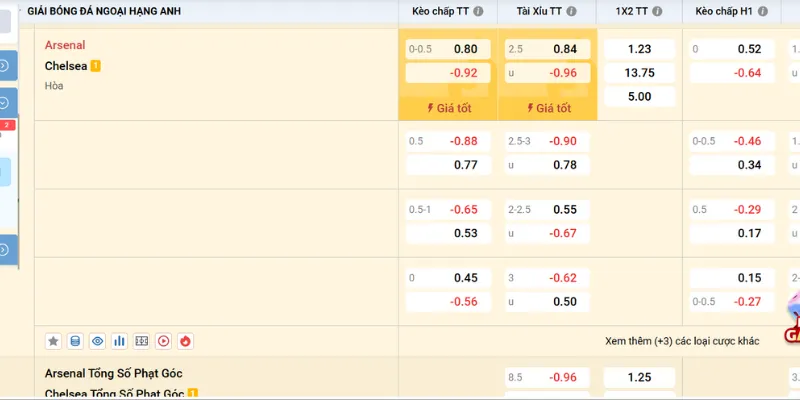Select the Tài Xỉu TT column header
The height and width of the screenshot is (400, 800).
538,11
